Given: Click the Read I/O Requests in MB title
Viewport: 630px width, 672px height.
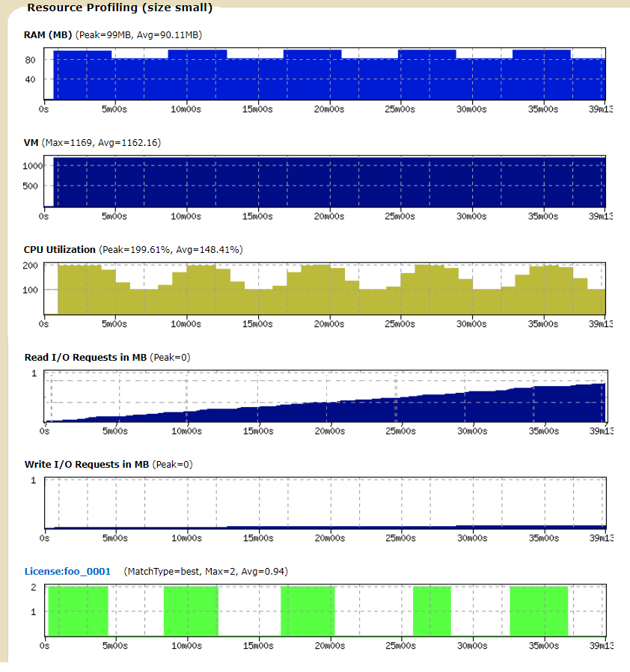Looking at the screenshot, I should click(x=85, y=357).
